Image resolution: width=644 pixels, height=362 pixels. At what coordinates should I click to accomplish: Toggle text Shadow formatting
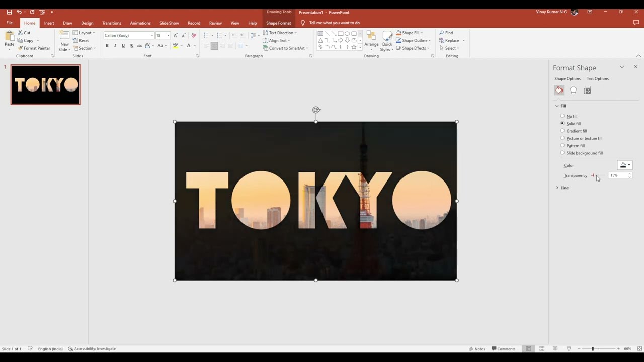(x=131, y=46)
